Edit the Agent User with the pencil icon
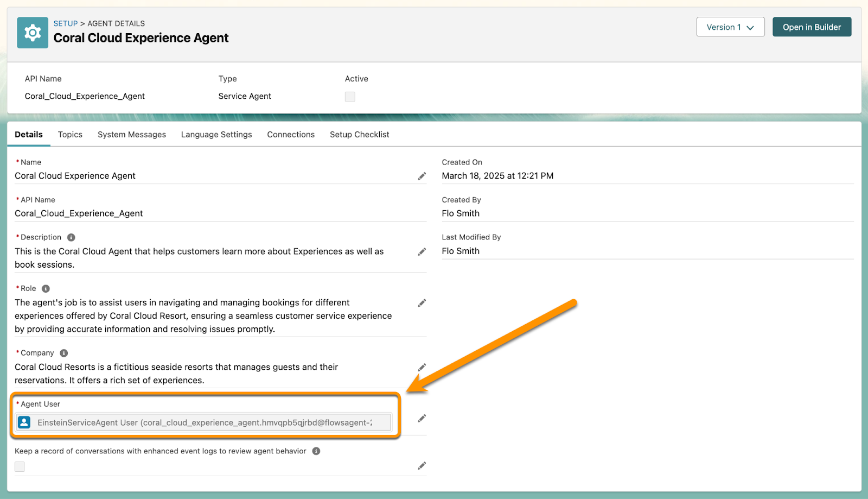 point(422,418)
